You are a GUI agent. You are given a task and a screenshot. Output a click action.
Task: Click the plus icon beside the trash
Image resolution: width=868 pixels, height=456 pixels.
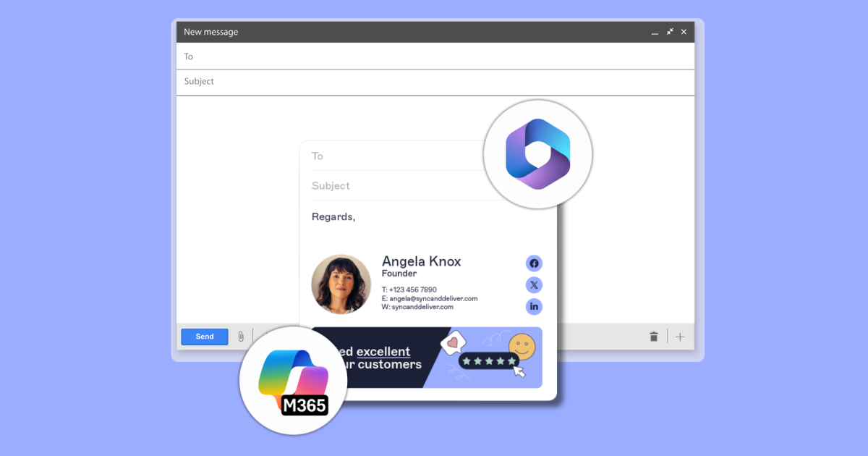[x=680, y=337]
